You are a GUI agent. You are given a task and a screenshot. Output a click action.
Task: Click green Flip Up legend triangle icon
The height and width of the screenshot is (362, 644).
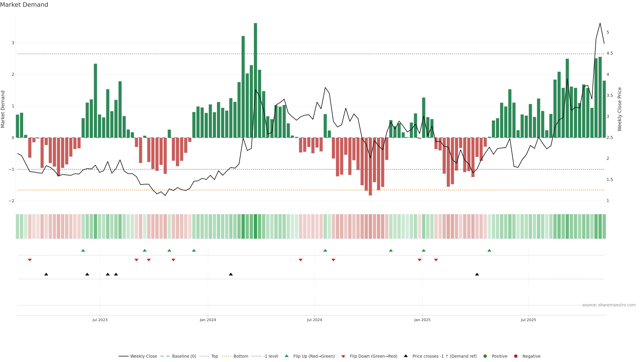pyautogui.click(x=287, y=356)
